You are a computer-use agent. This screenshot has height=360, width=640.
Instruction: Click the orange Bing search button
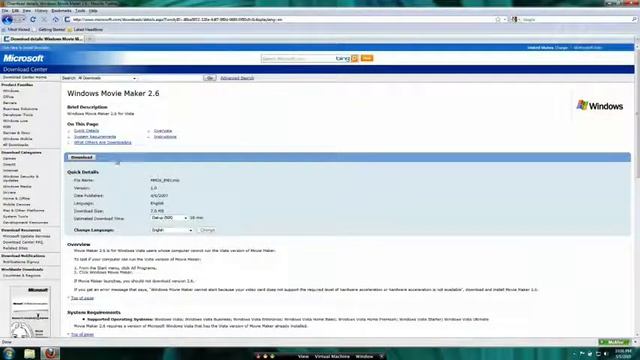(355, 58)
